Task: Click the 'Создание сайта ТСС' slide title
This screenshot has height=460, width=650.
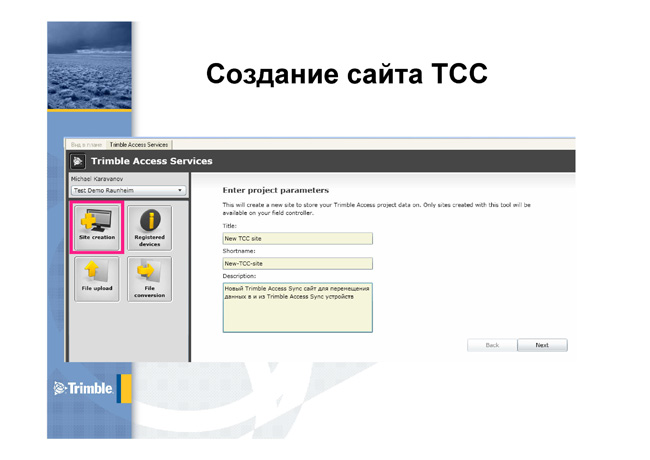Action: pos(347,74)
